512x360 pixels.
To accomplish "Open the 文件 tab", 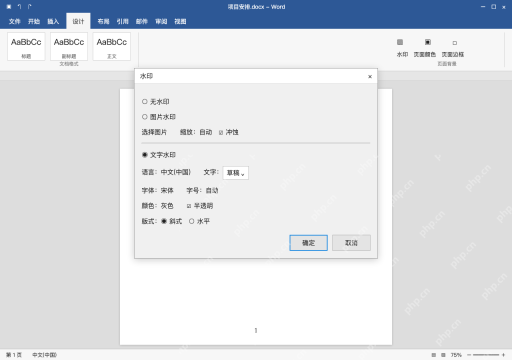I will point(15,21).
